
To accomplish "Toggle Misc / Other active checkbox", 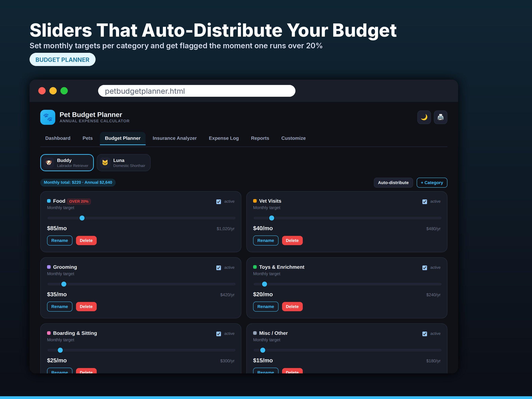I will point(425,334).
